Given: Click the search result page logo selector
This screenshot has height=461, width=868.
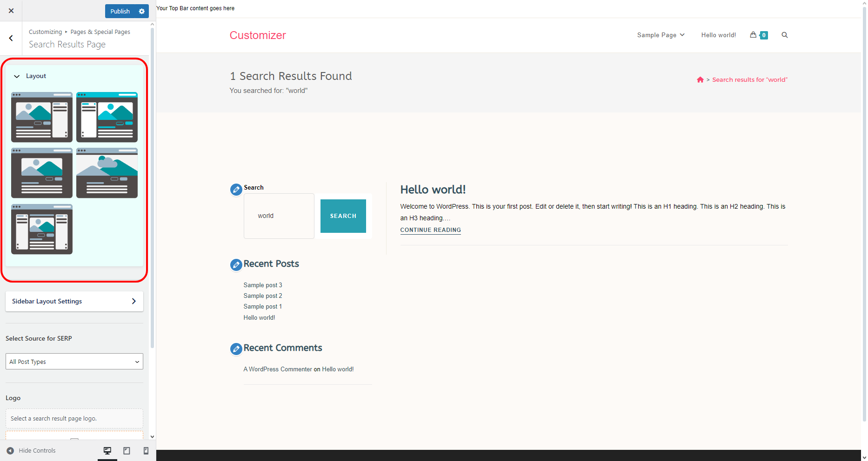Looking at the screenshot, I should coord(74,418).
